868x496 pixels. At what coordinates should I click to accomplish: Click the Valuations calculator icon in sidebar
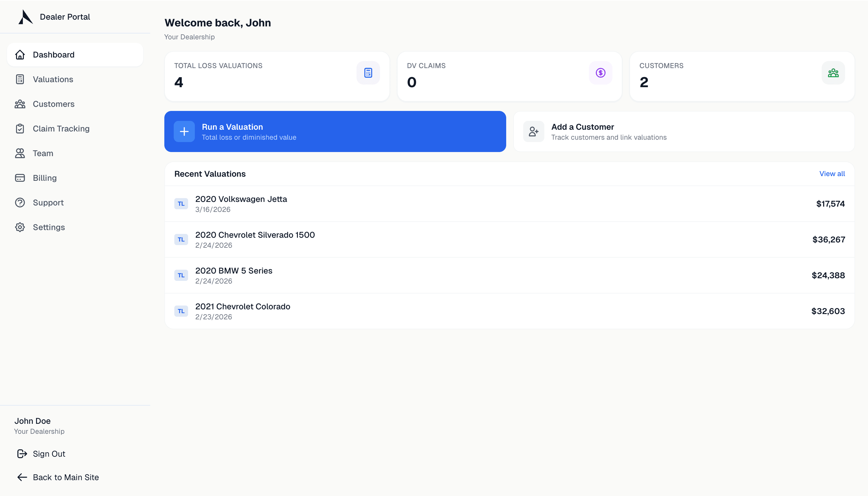coord(20,79)
